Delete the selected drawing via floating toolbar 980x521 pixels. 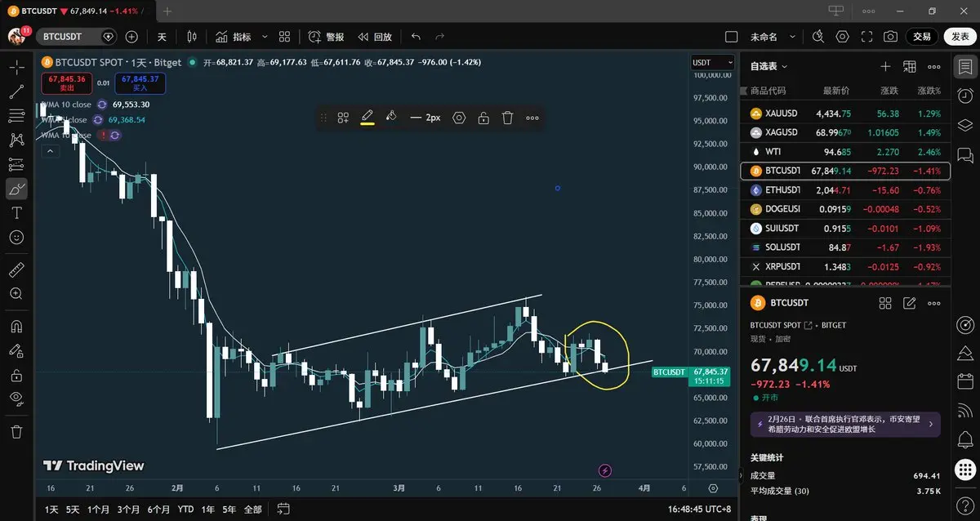coord(507,118)
